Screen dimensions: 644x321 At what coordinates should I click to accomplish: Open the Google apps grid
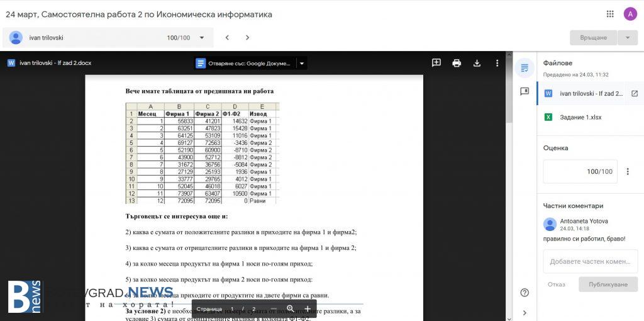coord(609,14)
